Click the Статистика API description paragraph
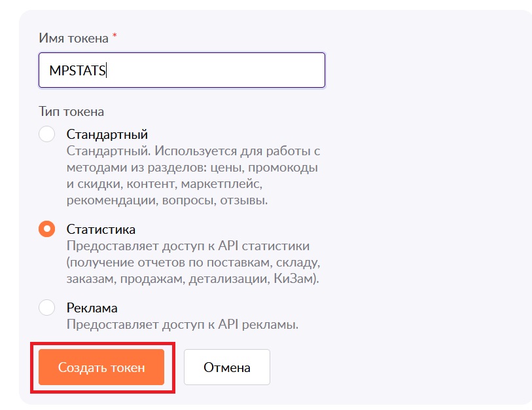This screenshot has width=532, height=410. click(x=193, y=262)
